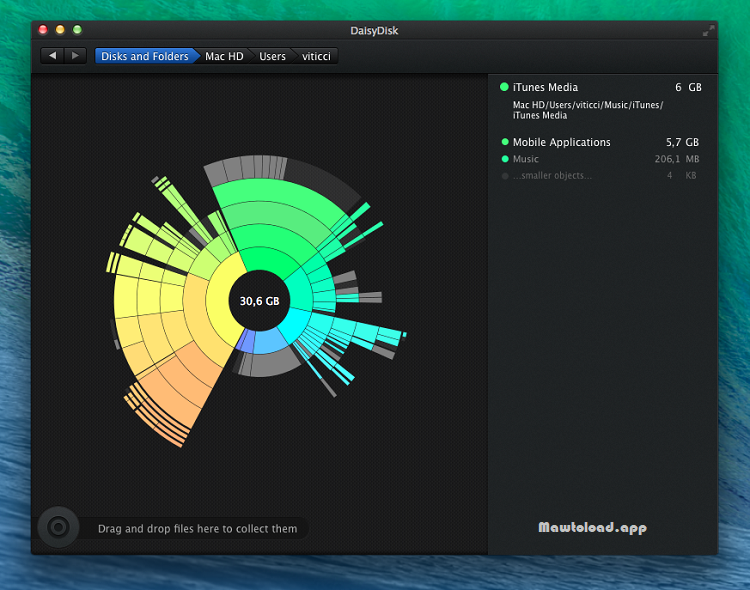Click the iTunes Media path text
Screen dimensions: 750x590
point(588,110)
